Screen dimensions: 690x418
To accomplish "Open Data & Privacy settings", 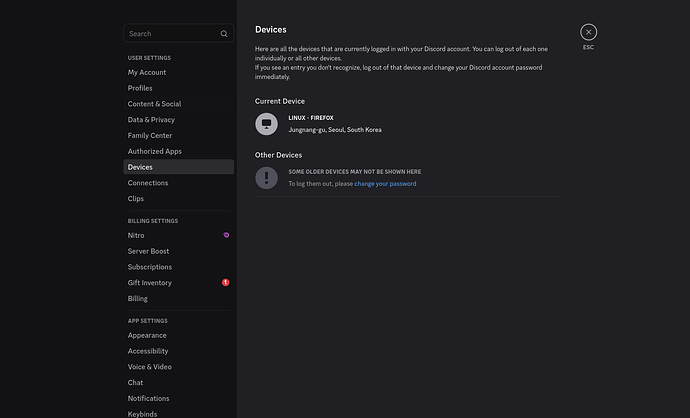I will 178,120.
